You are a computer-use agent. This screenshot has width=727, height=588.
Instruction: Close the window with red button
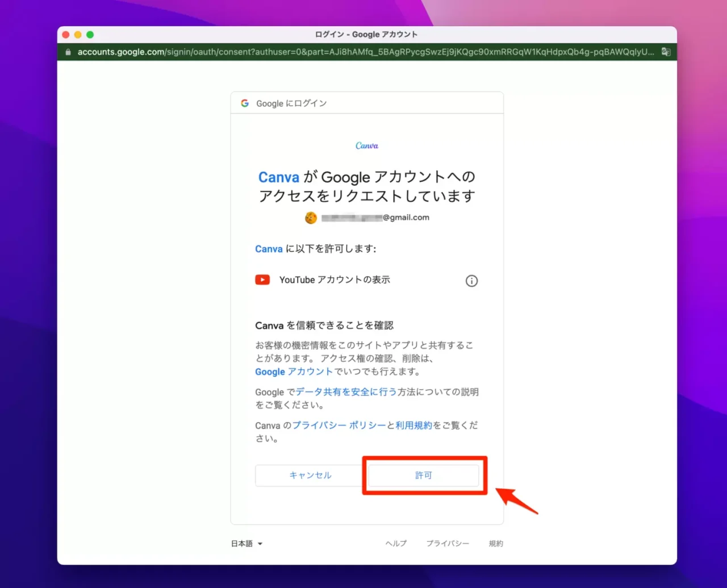[66, 35]
